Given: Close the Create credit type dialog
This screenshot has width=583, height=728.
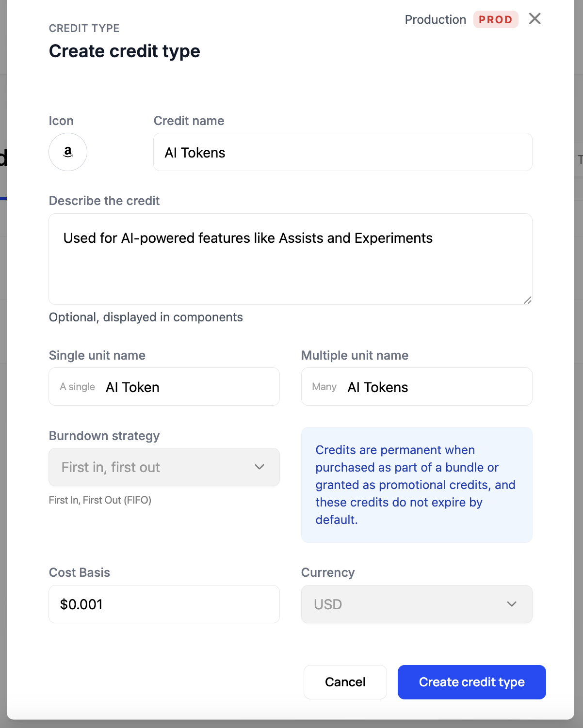Looking at the screenshot, I should pos(534,19).
